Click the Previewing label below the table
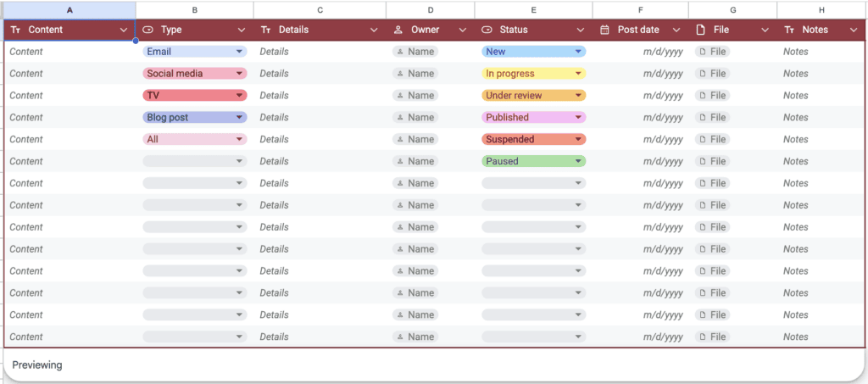This screenshot has width=868, height=384. tap(37, 365)
